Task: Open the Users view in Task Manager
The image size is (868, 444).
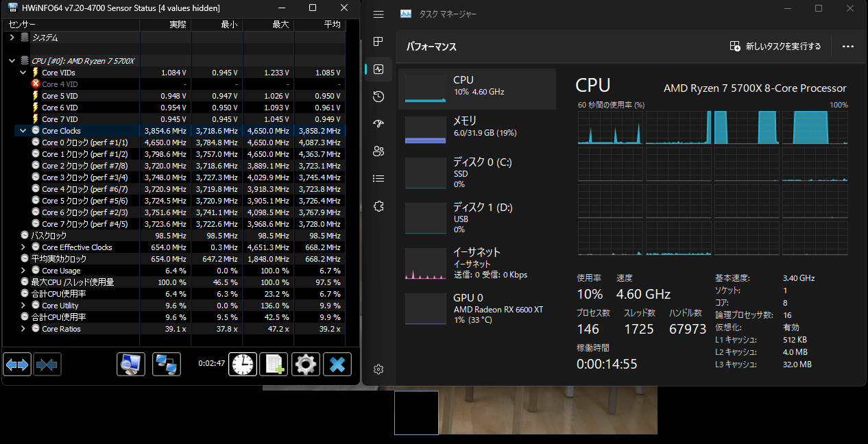Action: 378,151
